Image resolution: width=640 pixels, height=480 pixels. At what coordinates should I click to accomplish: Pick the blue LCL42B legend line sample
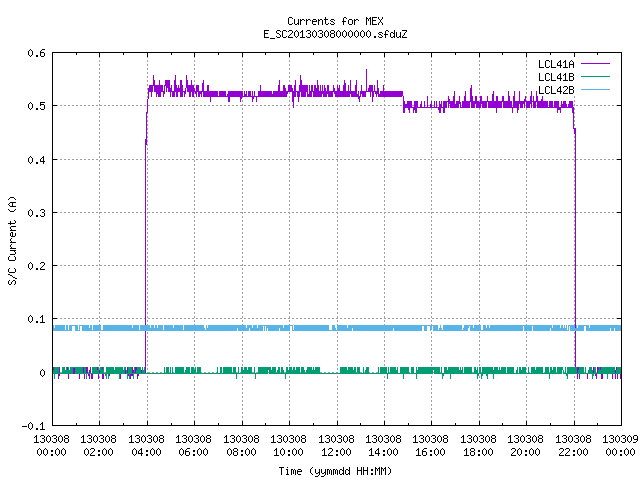click(x=595, y=89)
